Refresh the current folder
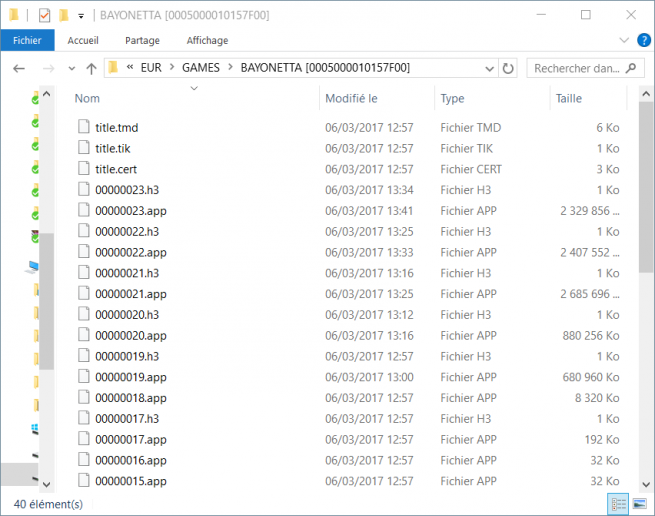655x516 pixels. [508, 68]
